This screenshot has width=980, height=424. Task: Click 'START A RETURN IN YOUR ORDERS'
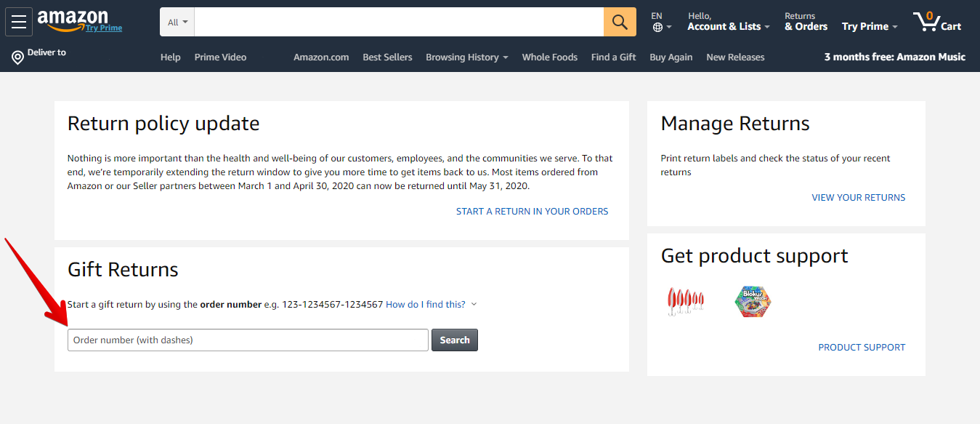(532, 211)
